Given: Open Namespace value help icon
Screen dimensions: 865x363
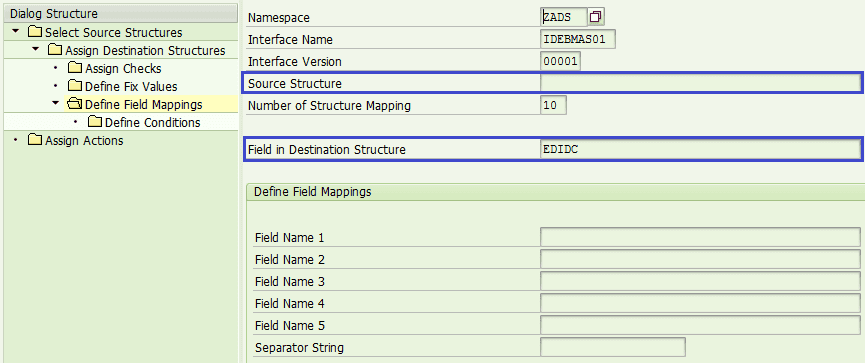Looking at the screenshot, I should (595, 17).
